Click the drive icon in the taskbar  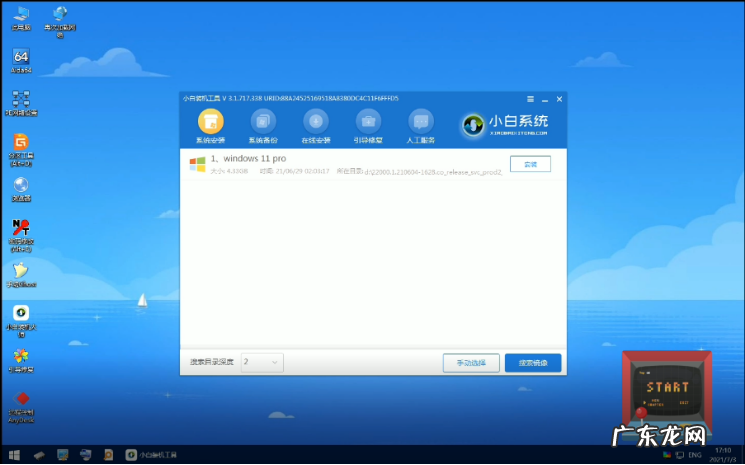39,455
